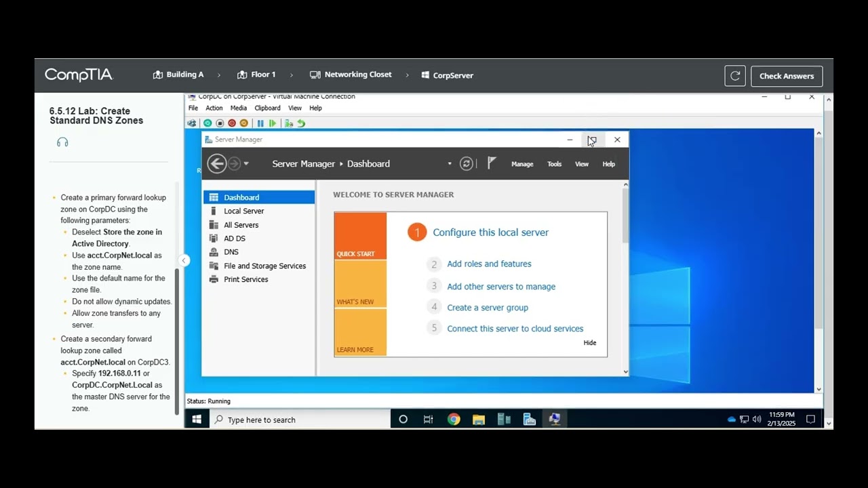
Task: Select Print Services in the sidebar
Action: [x=258, y=279]
